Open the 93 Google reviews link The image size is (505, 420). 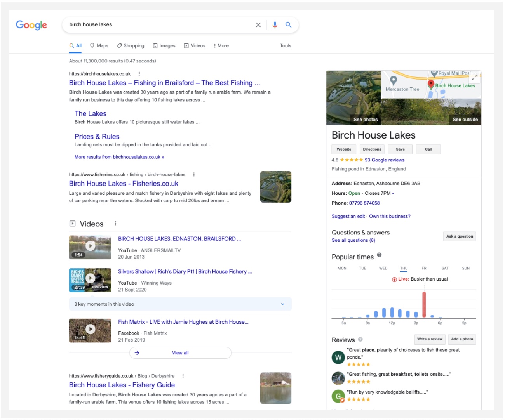384,160
